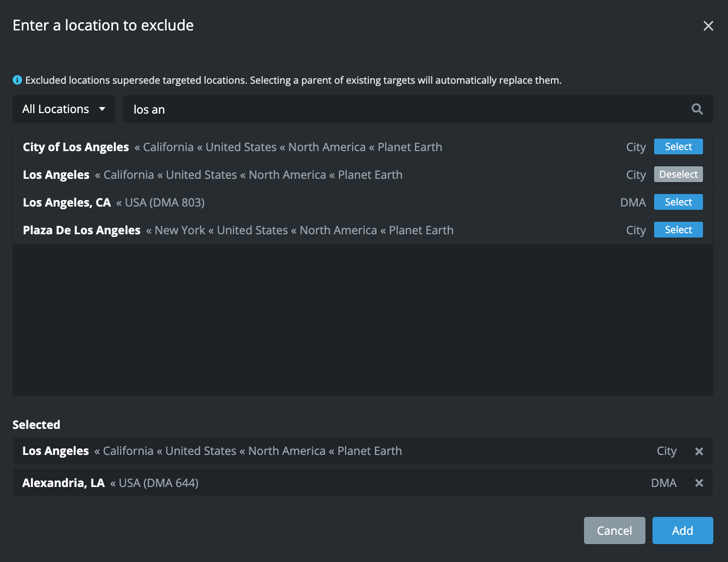Select City of Los Angeles
Screen dimensions: 728x562
pos(678,147)
